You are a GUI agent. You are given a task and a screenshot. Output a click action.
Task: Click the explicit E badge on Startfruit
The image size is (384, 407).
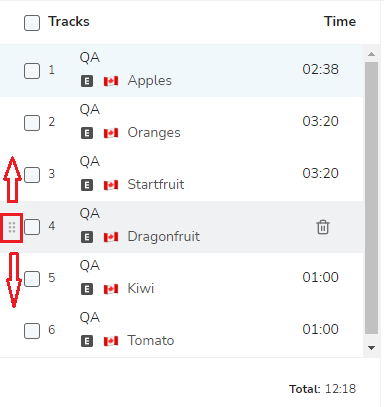click(x=87, y=185)
